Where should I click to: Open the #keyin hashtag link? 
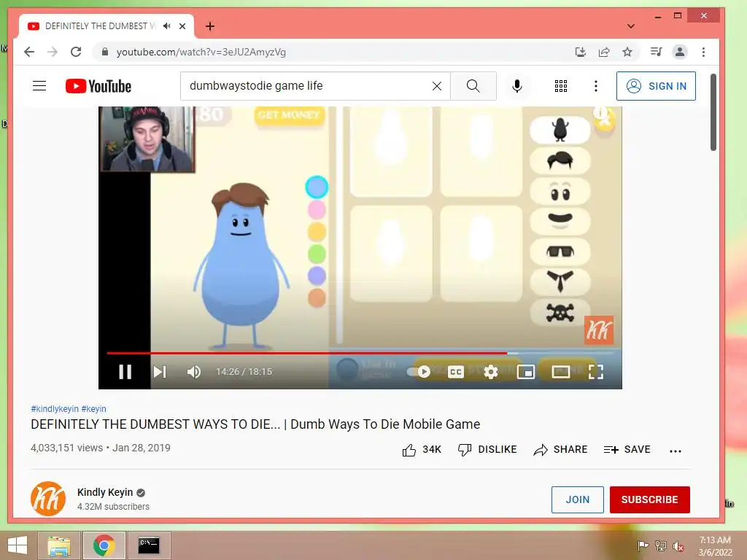[x=94, y=409]
